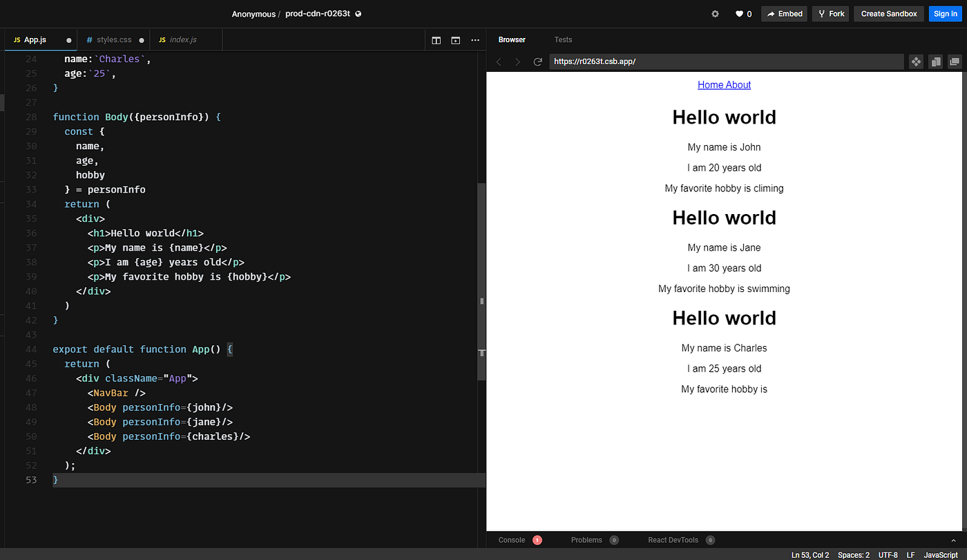Toggle responsive device preview mode
967x560 pixels.
coord(936,61)
